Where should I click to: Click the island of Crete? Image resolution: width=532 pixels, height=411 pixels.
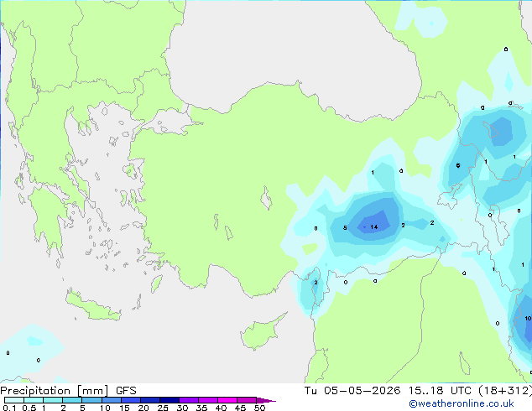(x=93, y=305)
